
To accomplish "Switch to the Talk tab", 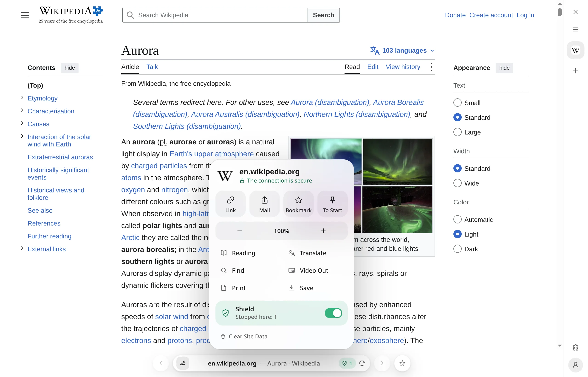I will point(152,67).
